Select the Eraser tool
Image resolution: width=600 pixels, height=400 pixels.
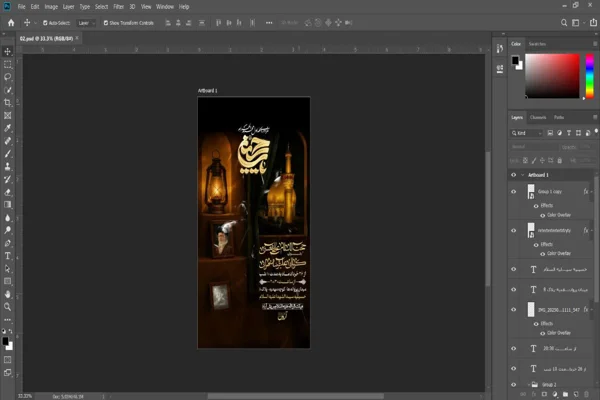(7, 192)
